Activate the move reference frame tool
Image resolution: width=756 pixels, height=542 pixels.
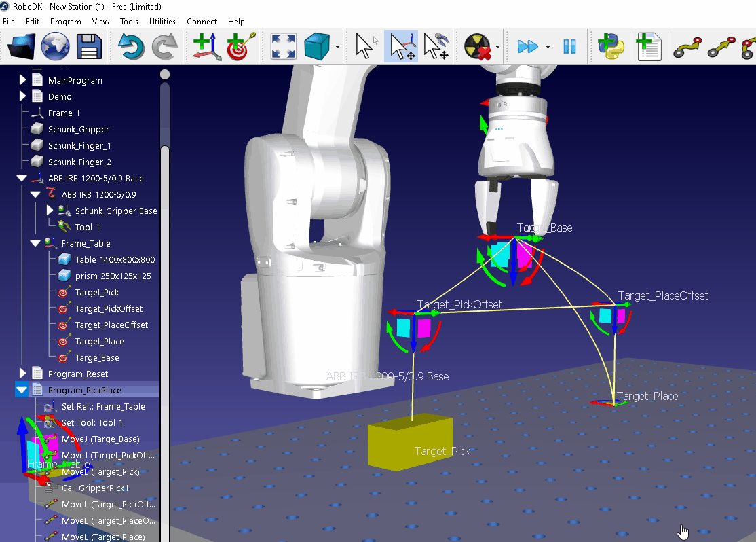tap(401, 46)
